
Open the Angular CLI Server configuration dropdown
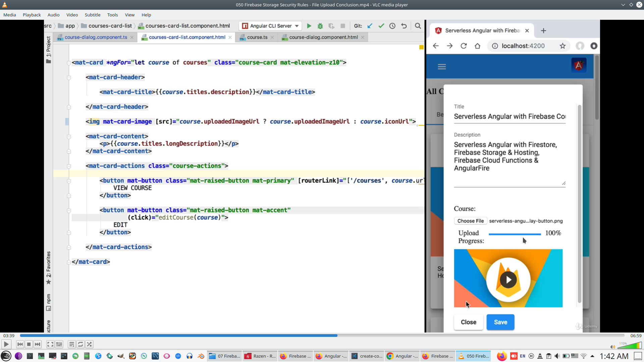(297, 26)
